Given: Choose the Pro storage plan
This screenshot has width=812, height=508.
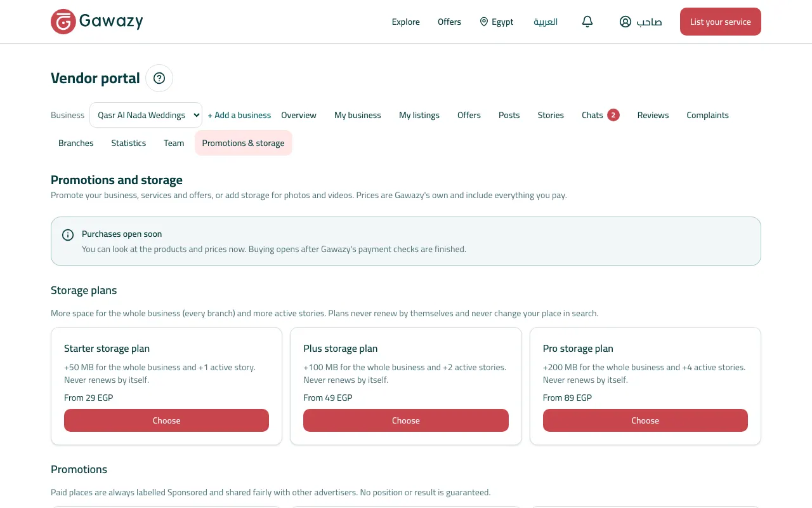Looking at the screenshot, I should coord(645,420).
